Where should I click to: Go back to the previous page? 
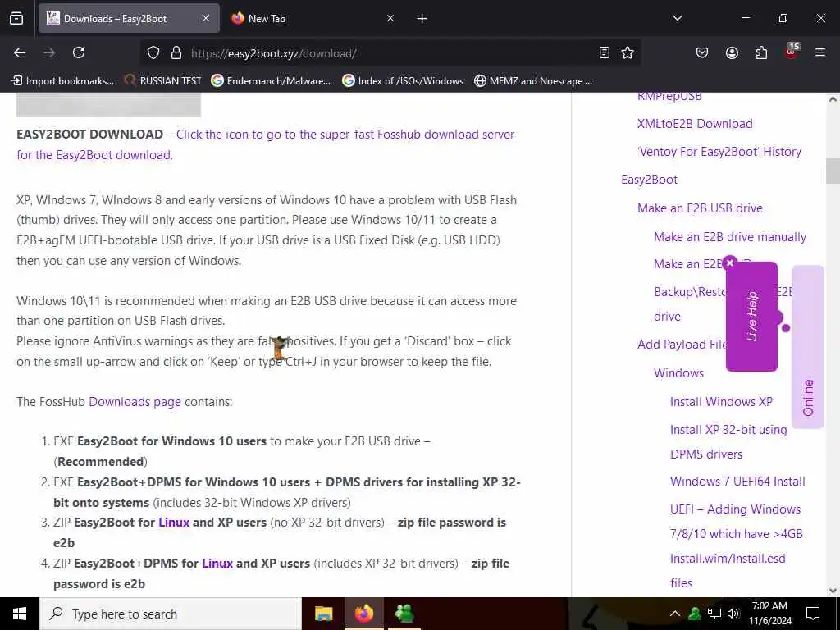point(20,52)
